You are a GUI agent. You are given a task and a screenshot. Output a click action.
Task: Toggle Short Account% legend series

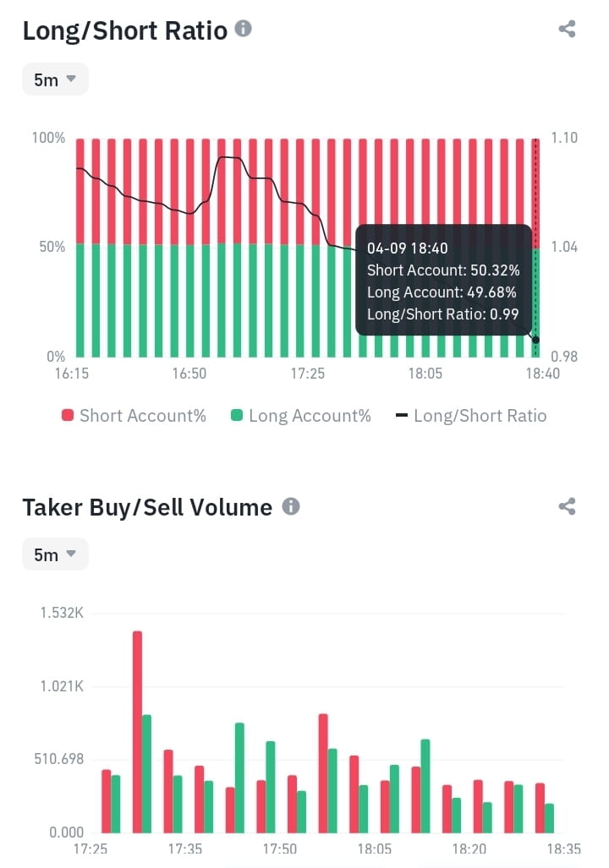[x=134, y=416]
